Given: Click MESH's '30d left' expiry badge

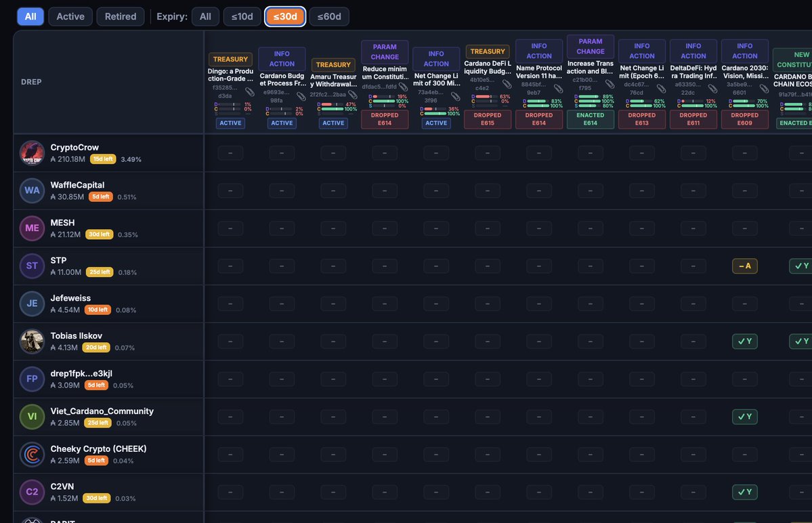Looking at the screenshot, I should (x=100, y=234).
